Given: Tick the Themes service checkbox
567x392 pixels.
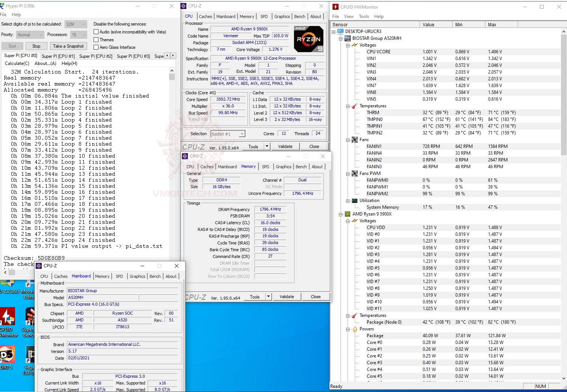Looking at the screenshot, I should click(x=96, y=39).
